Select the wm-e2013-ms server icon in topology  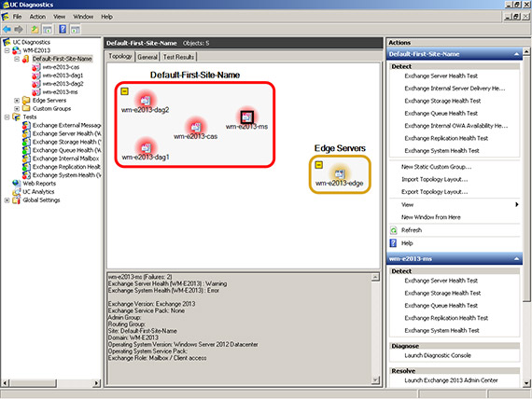247,117
